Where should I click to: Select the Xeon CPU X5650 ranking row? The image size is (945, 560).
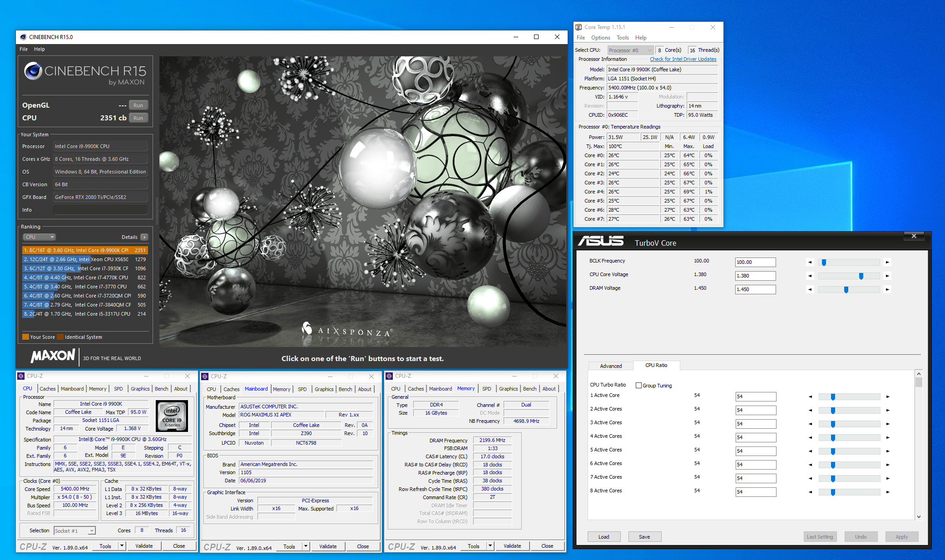85,259
